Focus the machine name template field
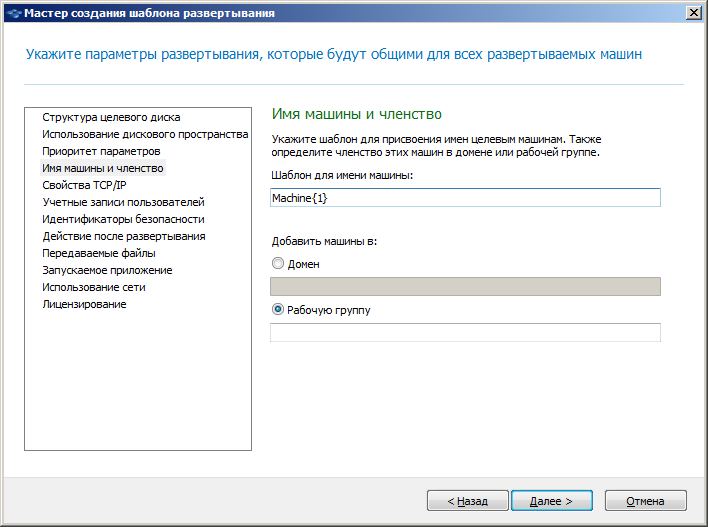708x527 pixels. click(x=465, y=197)
